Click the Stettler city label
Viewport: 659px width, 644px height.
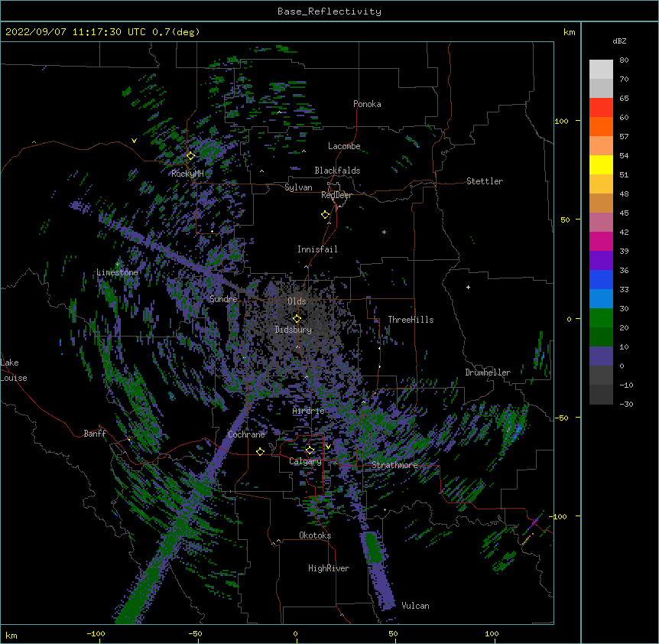pyautogui.click(x=485, y=181)
